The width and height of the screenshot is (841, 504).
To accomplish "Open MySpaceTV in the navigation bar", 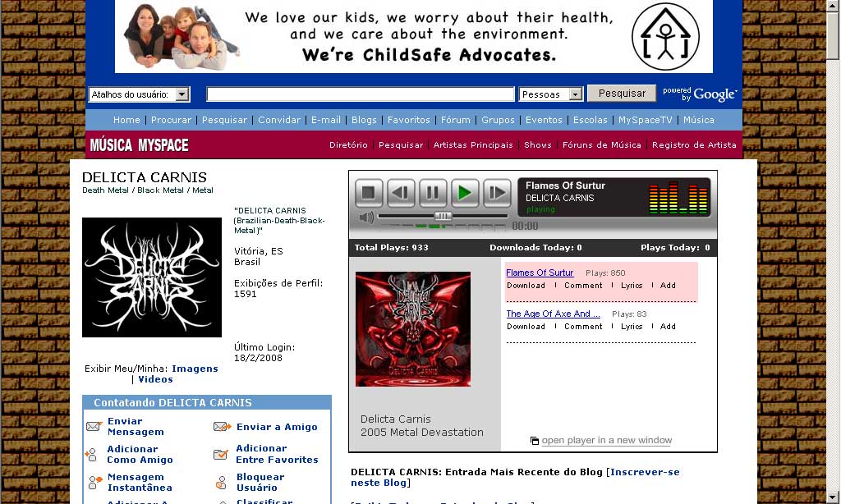I will point(646,120).
